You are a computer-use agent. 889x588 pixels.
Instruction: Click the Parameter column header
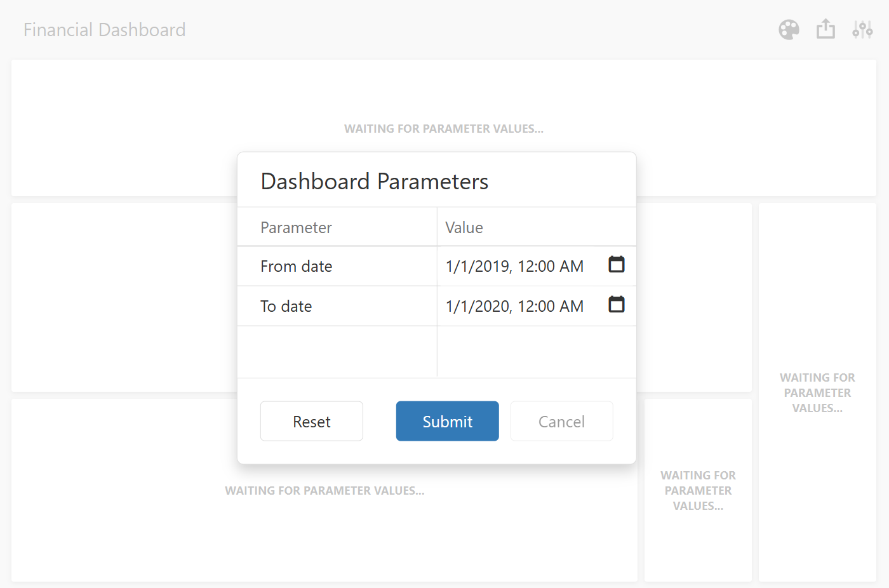coord(296,227)
